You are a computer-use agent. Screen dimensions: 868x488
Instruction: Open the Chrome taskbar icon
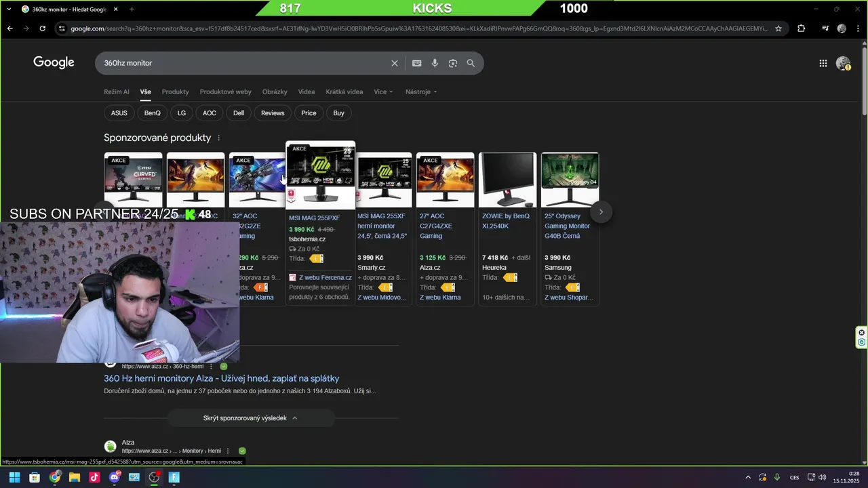(55, 477)
